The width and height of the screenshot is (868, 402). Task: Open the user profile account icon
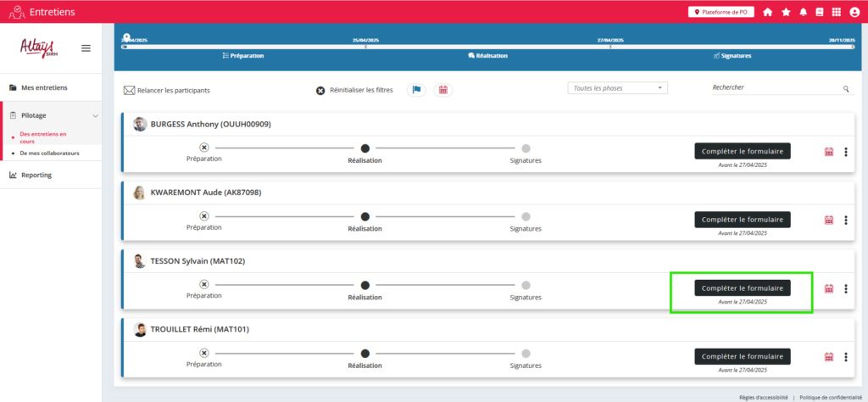click(x=854, y=12)
